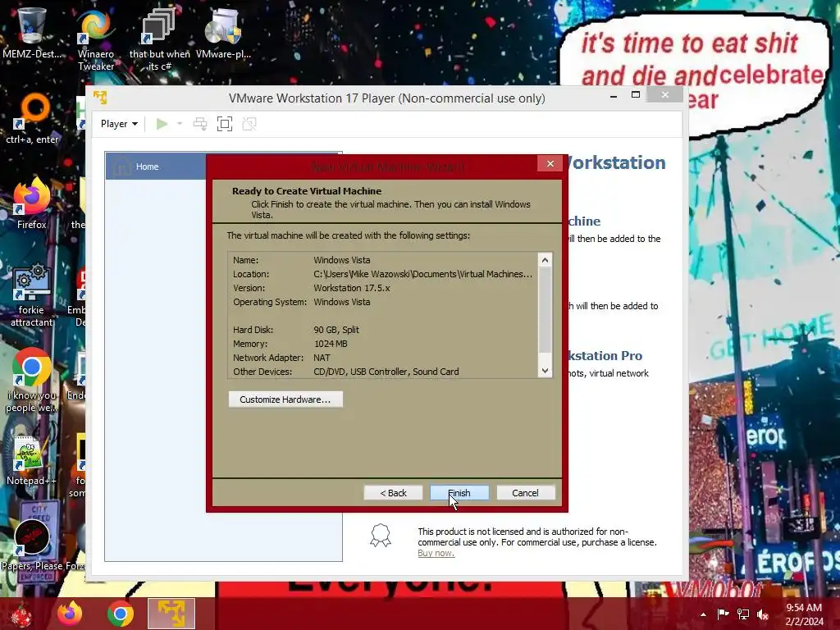The image size is (840, 630).
Task: Click the license ribbon badge icon
Action: (381, 536)
